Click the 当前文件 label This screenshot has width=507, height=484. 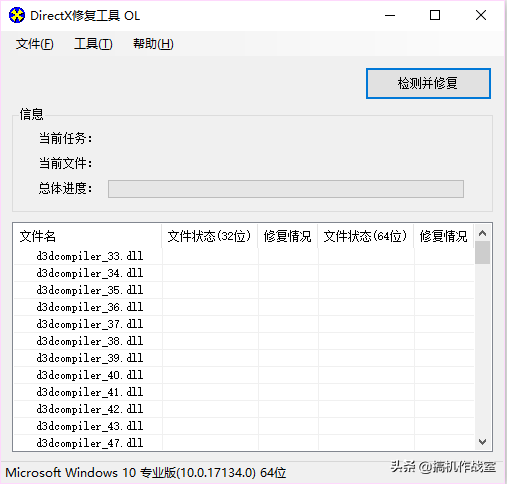point(65,163)
